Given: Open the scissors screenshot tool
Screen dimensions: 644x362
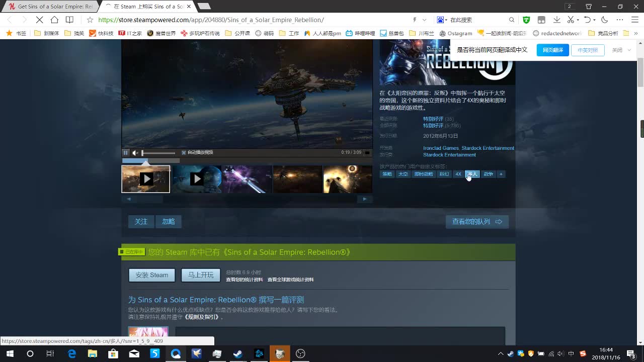Looking at the screenshot, I should [x=571, y=20].
